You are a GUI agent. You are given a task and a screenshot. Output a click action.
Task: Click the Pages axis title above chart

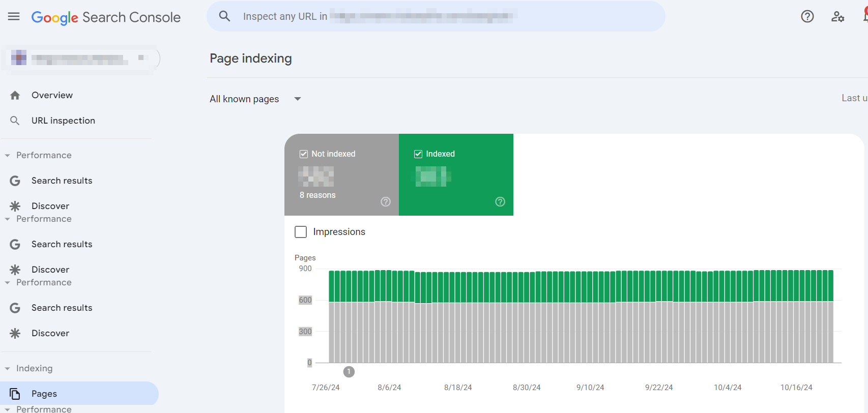305,258
